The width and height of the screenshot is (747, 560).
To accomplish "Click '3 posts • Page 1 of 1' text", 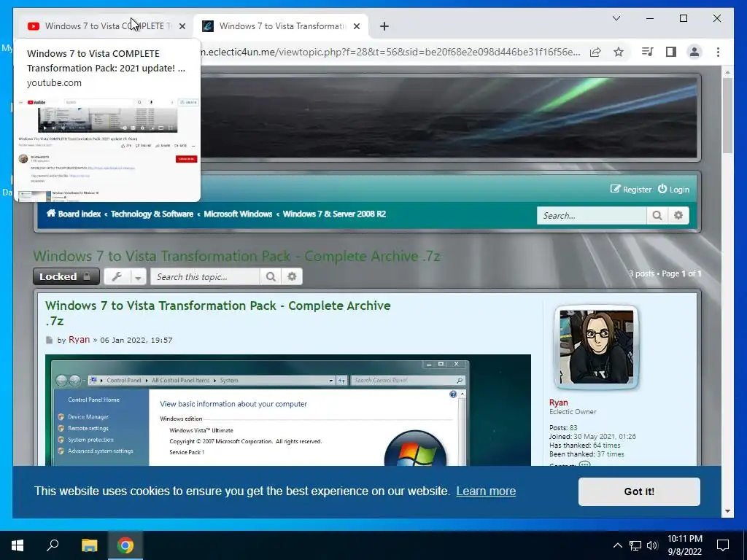I will 665,273.
